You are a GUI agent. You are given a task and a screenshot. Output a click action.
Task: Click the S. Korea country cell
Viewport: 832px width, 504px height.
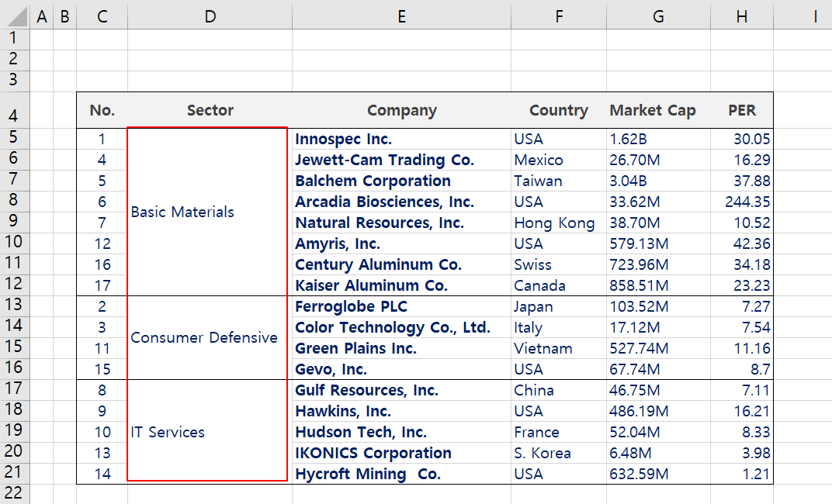pyautogui.click(x=559, y=453)
